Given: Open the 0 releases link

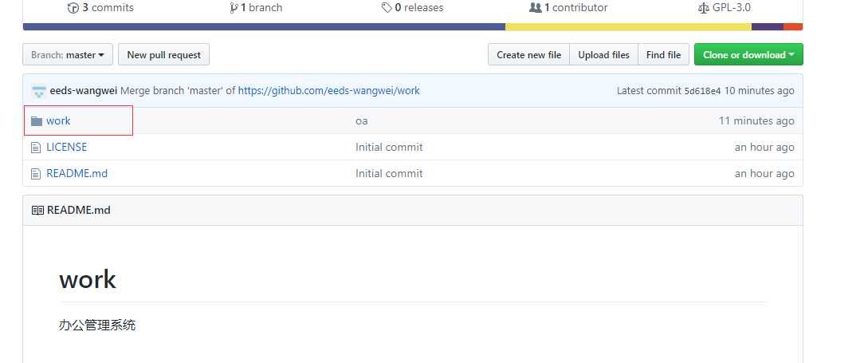Looking at the screenshot, I should click(x=412, y=8).
